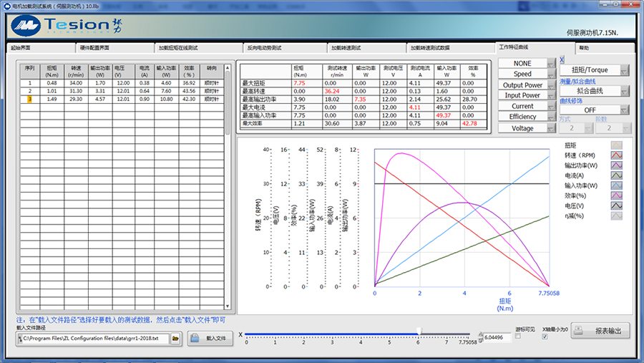Image resolution: width=644 pixels, height=363 pixels.
Task: Click the 电压(V) black curve legend icon
Action: (x=616, y=205)
